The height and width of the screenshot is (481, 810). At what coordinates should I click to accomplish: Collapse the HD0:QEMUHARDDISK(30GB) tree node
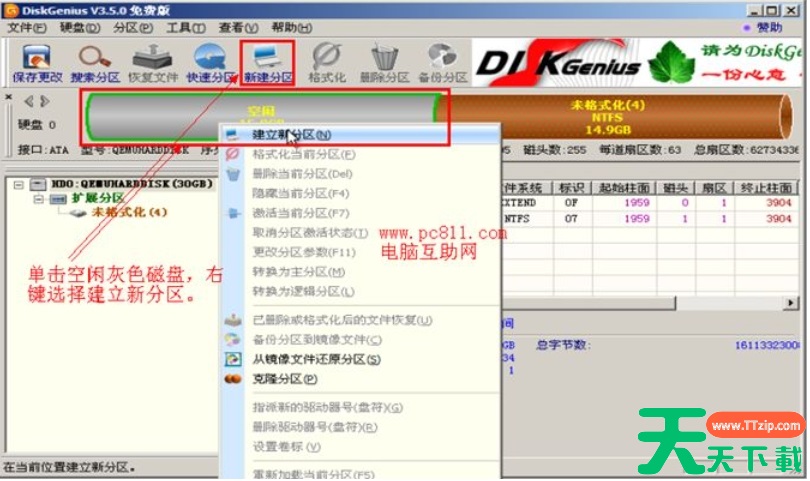click(19, 184)
